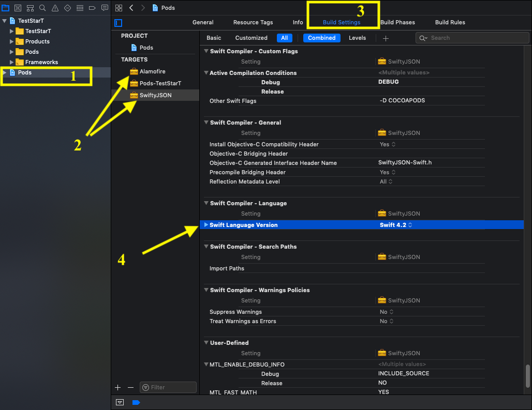Collapse Swift Compiler - General section
The width and height of the screenshot is (532, 410).
[206, 123]
